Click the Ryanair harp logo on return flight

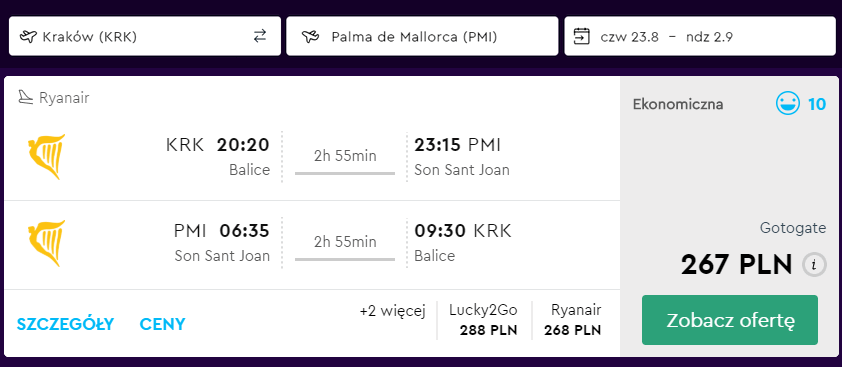click(47, 243)
